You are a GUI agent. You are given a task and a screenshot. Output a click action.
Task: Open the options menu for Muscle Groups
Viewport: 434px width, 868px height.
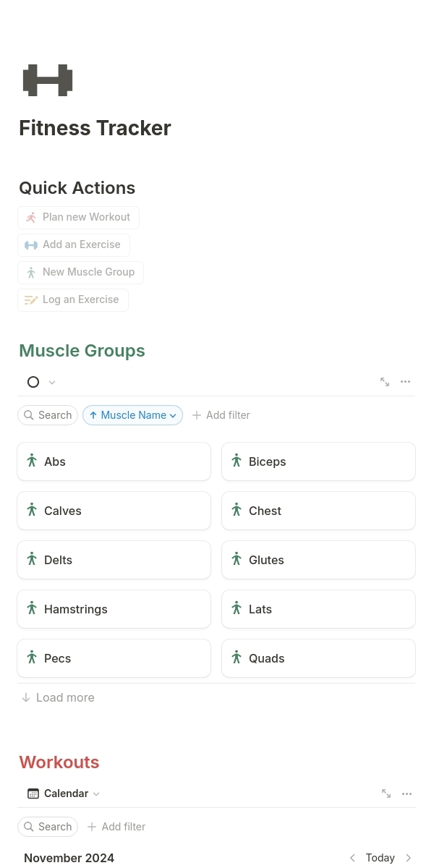(405, 382)
